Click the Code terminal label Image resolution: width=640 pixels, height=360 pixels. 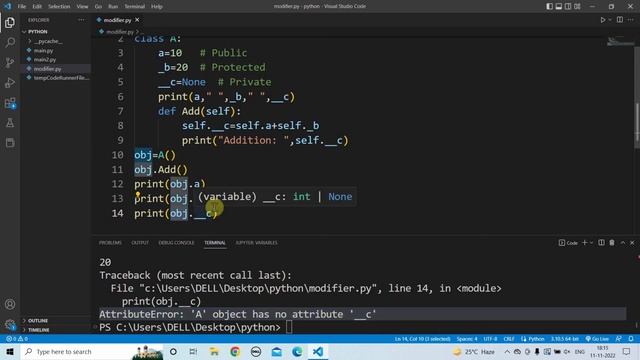click(568, 243)
